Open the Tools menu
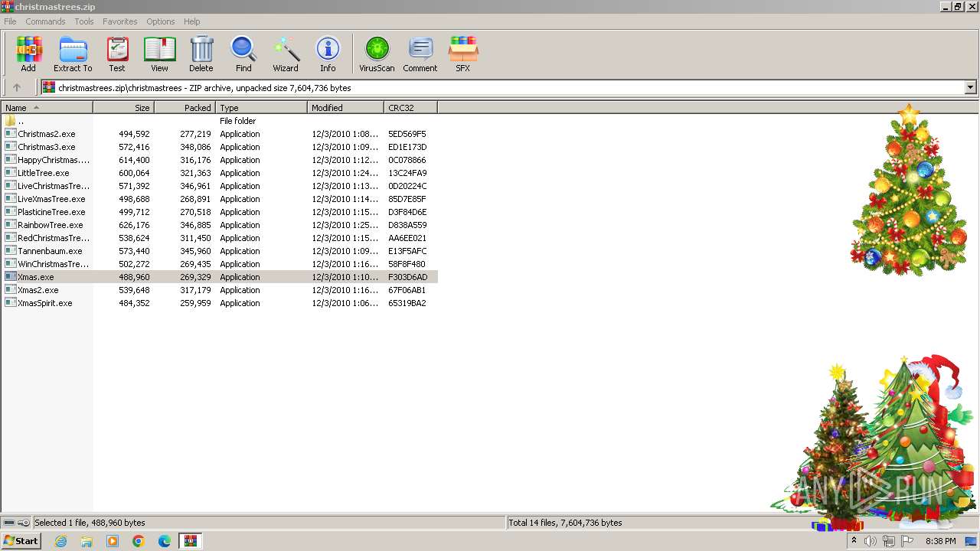 [x=84, y=21]
